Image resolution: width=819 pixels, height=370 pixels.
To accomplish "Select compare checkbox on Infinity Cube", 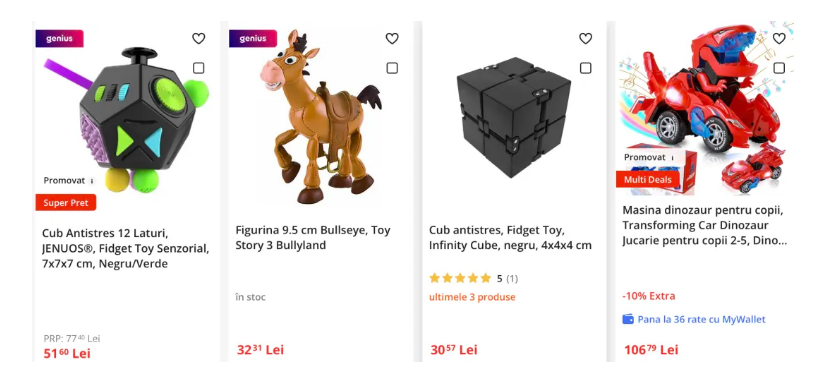I will 586,68.
